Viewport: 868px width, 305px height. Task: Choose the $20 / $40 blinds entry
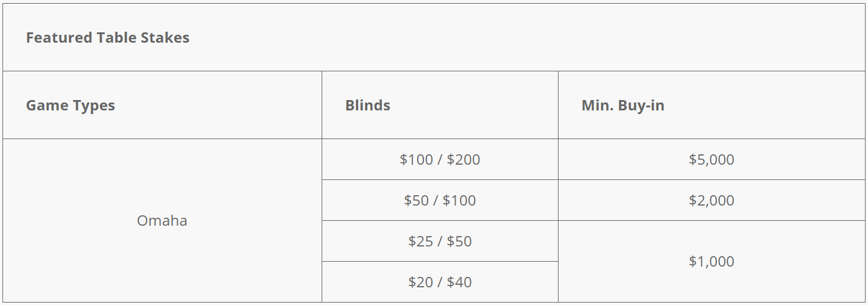click(x=440, y=282)
